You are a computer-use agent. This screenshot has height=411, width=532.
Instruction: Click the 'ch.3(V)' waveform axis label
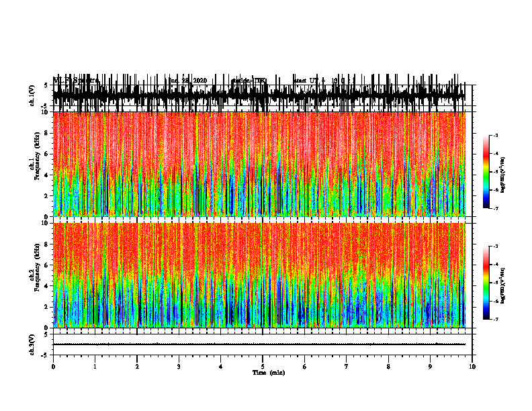click(32, 345)
